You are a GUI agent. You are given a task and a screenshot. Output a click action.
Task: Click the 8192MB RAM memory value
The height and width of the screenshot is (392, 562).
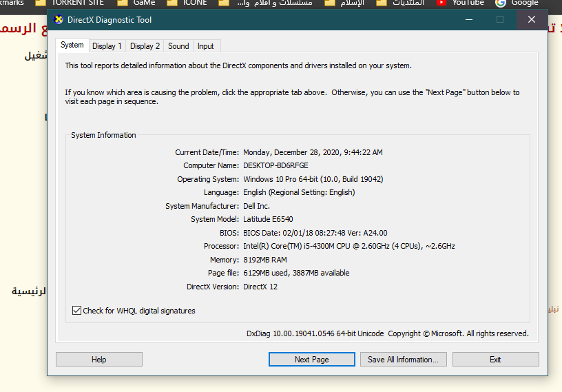click(x=265, y=260)
